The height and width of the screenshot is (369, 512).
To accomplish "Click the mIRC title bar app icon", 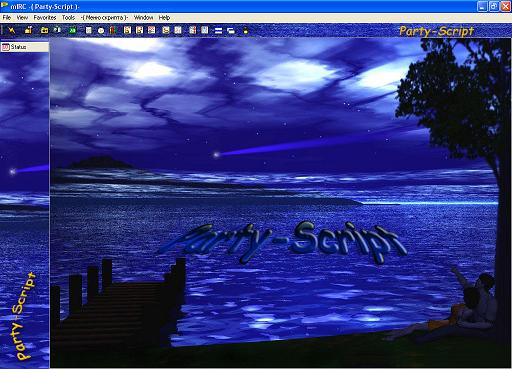I will click(x=5, y=6).
